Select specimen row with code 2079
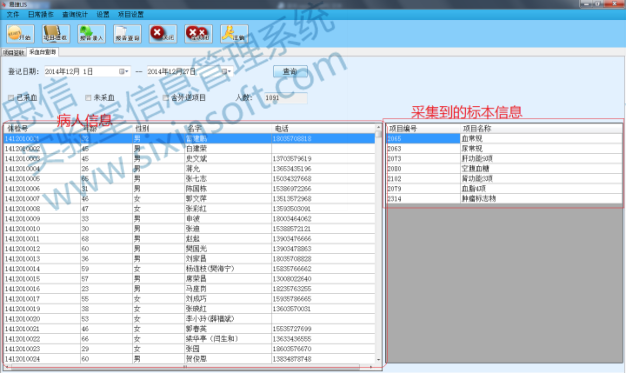 [504, 189]
